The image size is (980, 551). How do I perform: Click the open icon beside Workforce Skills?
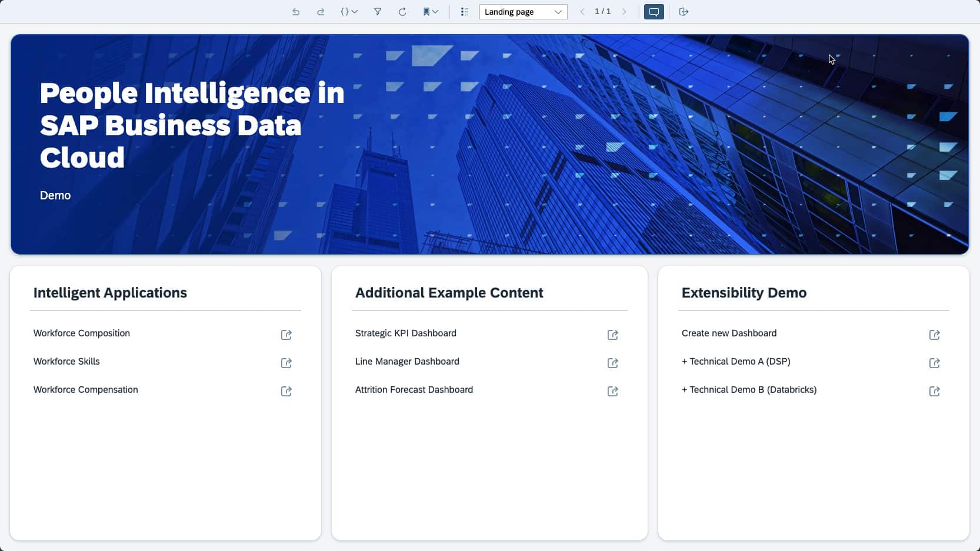click(286, 363)
